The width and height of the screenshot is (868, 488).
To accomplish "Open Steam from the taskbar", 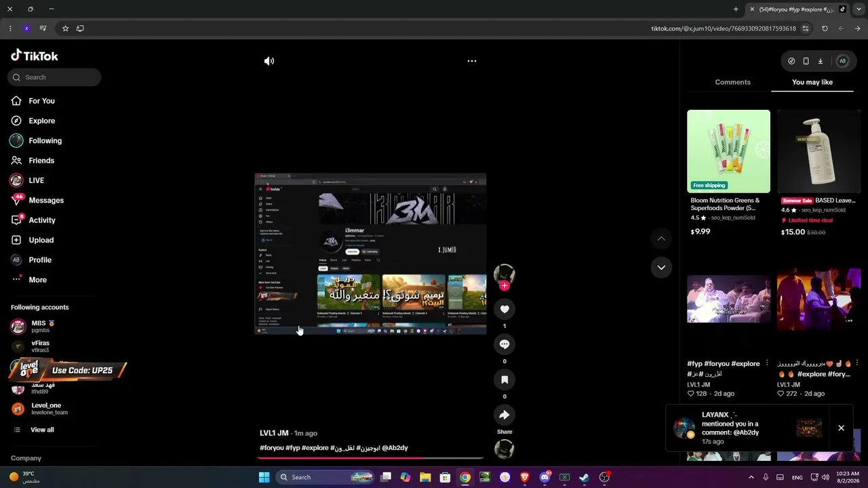I will click(584, 477).
